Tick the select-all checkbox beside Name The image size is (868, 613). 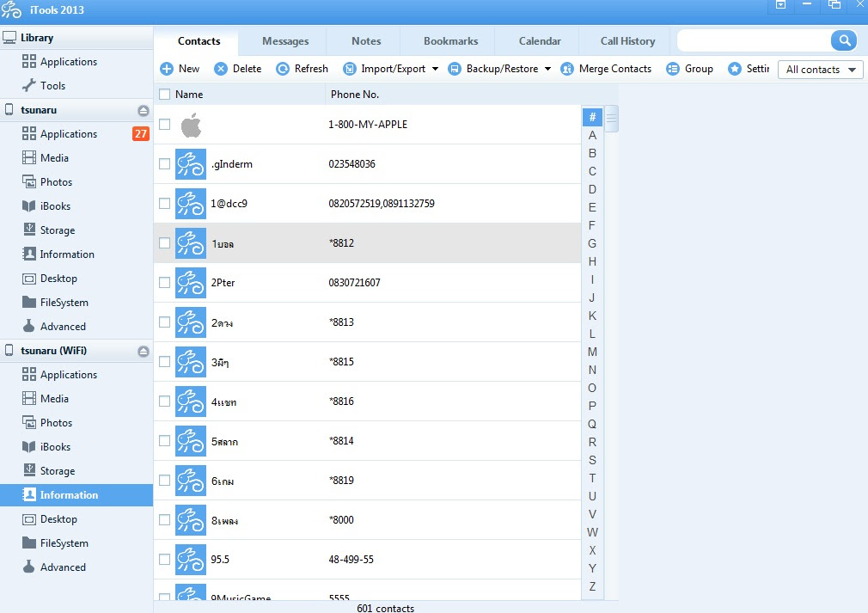coord(164,94)
